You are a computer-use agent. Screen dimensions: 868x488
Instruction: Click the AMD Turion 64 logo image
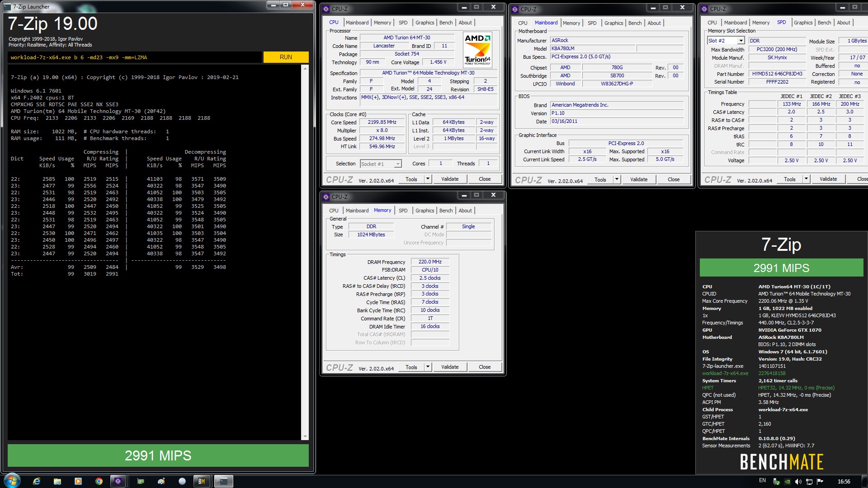click(477, 49)
